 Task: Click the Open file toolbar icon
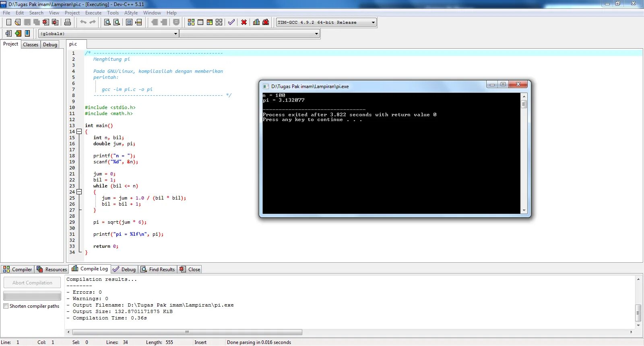(18, 22)
